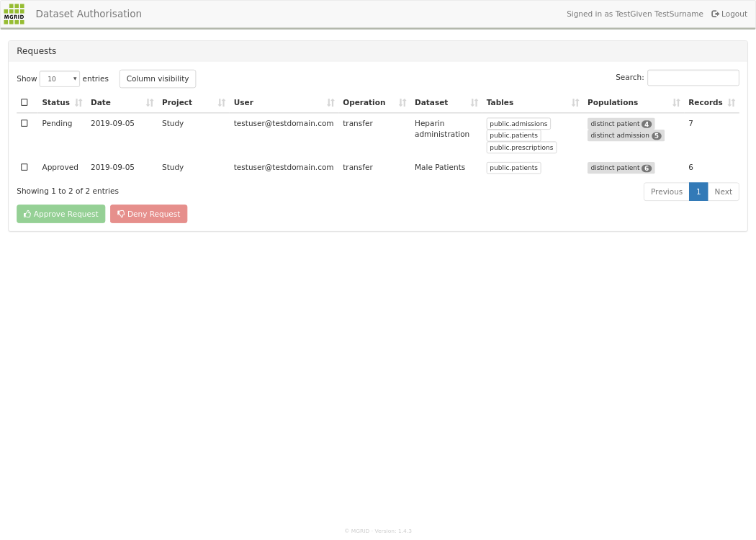This screenshot has width=756, height=540.
Task: Sort by Status column arrows
Action: point(78,102)
